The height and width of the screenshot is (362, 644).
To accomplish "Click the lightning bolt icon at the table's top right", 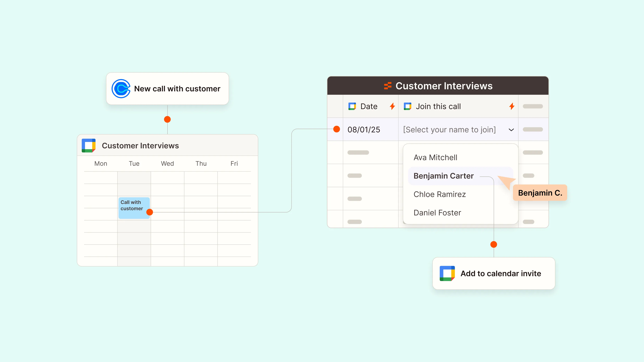I will (512, 106).
